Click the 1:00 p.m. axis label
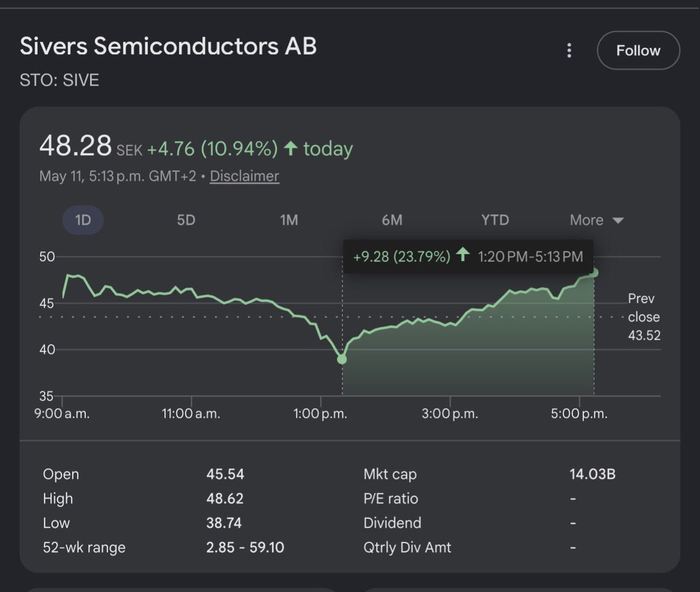700x592 pixels. tap(320, 414)
